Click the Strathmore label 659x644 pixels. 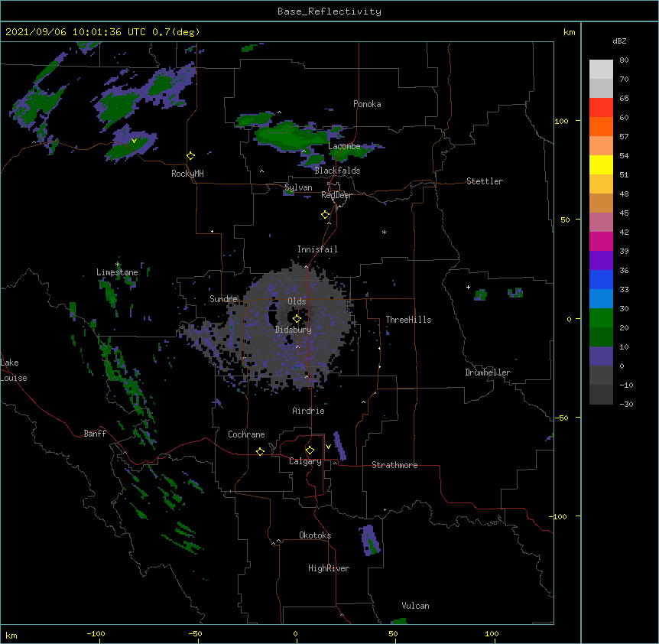[x=394, y=465]
